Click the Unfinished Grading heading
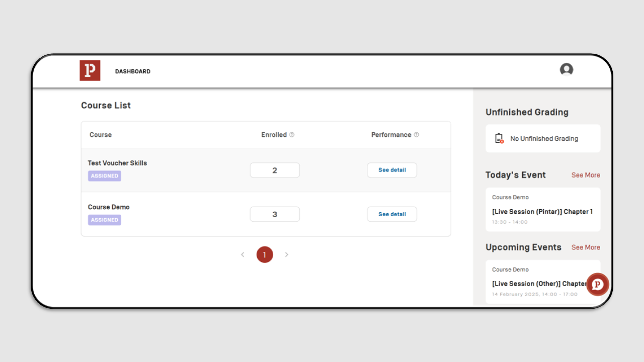This screenshot has height=362, width=644. coord(527,112)
